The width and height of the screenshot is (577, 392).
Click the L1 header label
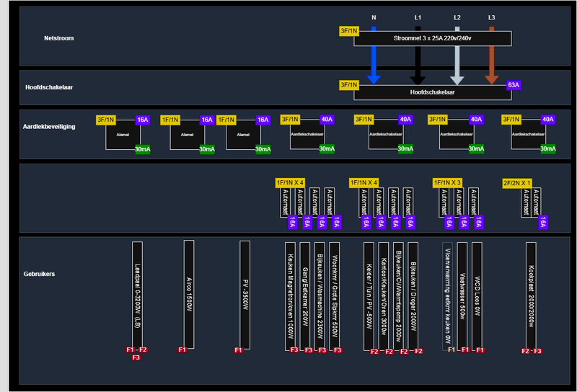418,17
